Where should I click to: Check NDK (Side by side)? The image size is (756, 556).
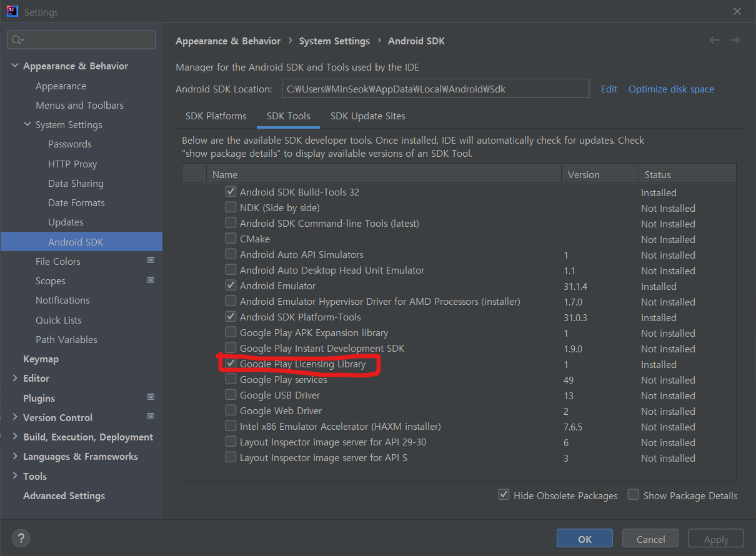(x=231, y=207)
